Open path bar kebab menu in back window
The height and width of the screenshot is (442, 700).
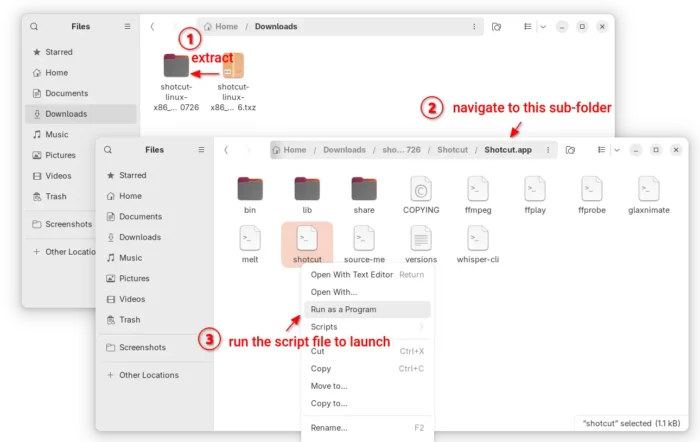(474, 27)
